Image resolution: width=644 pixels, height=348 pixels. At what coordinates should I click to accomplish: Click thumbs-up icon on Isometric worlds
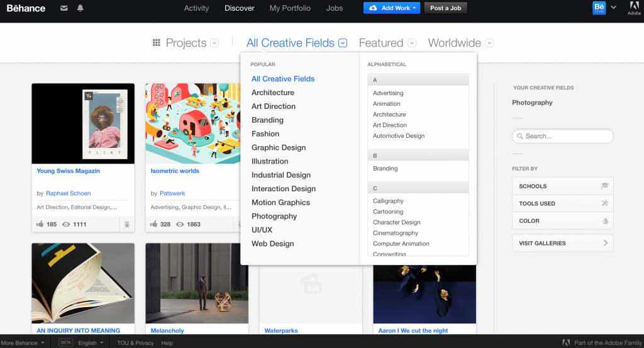pyautogui.click(x=153, y=224)
